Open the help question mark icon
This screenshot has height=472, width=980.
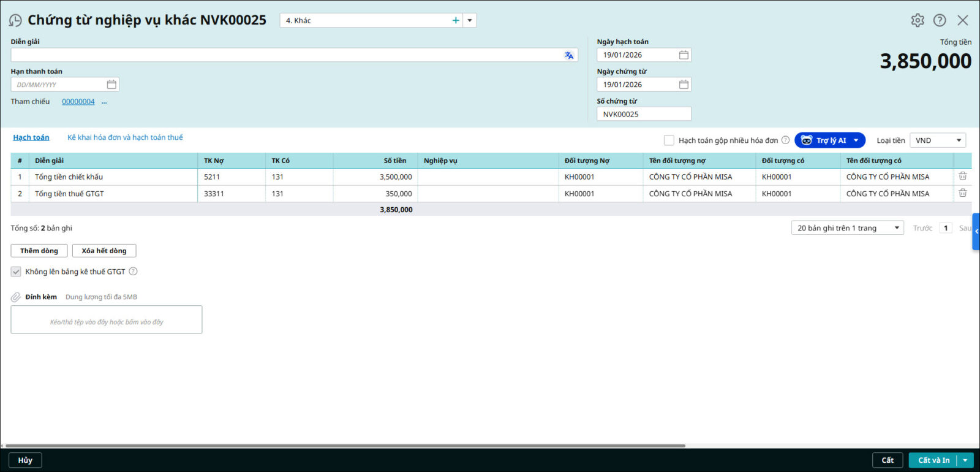click(940, 20)
